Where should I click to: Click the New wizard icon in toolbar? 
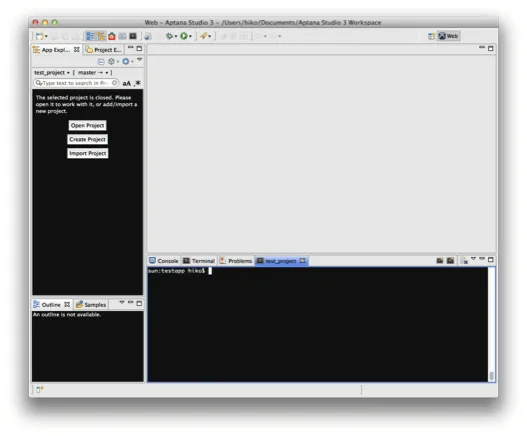pos(40,36)
